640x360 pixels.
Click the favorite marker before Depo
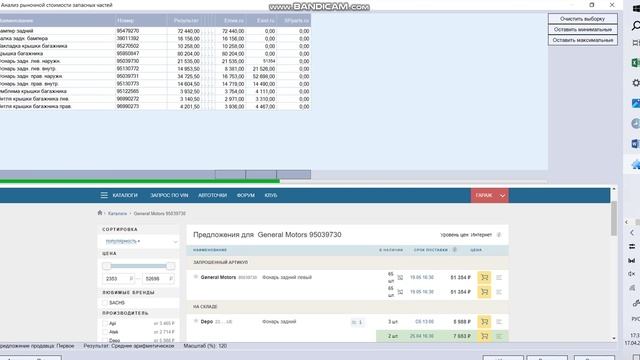tap(196, 321)
